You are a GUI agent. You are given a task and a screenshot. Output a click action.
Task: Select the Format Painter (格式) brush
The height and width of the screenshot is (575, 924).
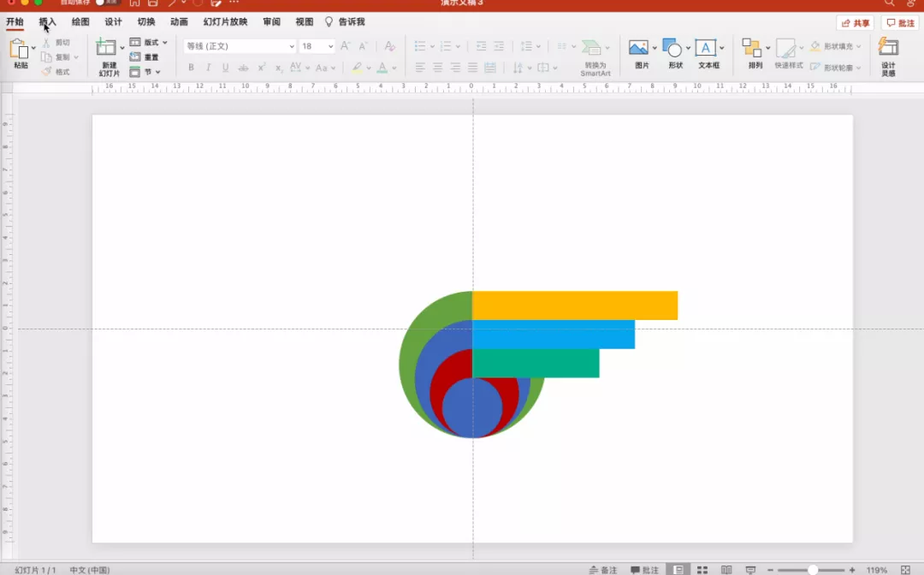pos(46,71)
